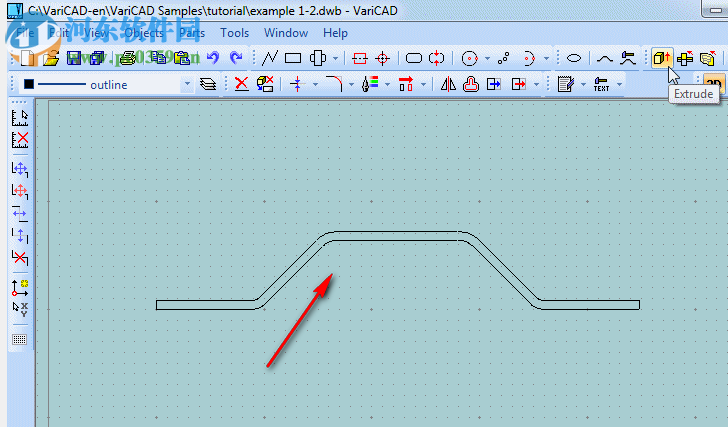Click the blue vertical arrows sidebar icon
This screenshot has height=427, width=728.
(20, 235)
